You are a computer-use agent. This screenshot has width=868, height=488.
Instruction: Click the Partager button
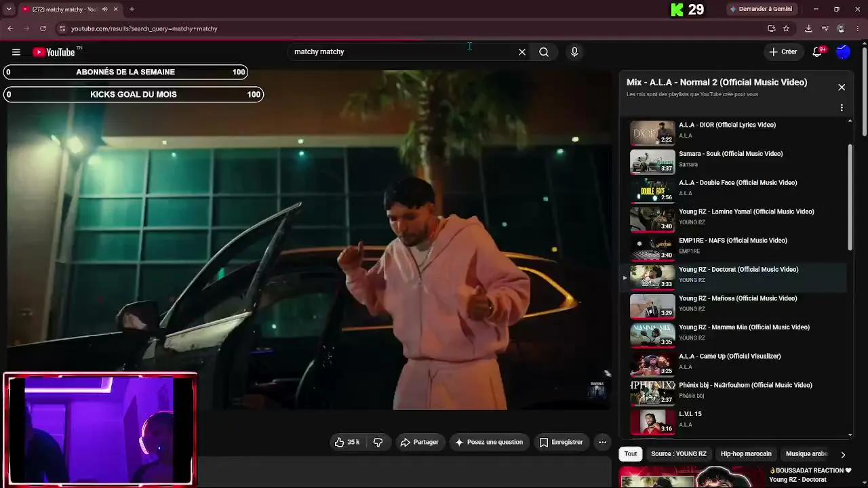420,443
